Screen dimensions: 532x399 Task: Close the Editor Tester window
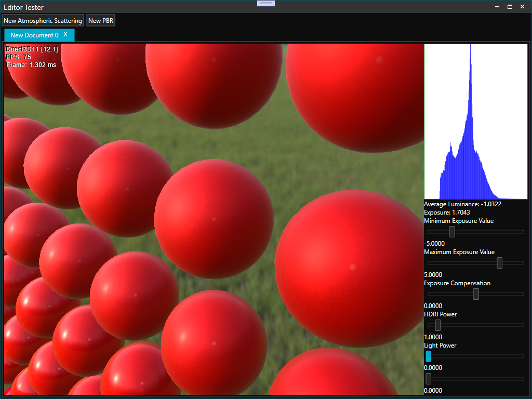(x=523, y=7)
